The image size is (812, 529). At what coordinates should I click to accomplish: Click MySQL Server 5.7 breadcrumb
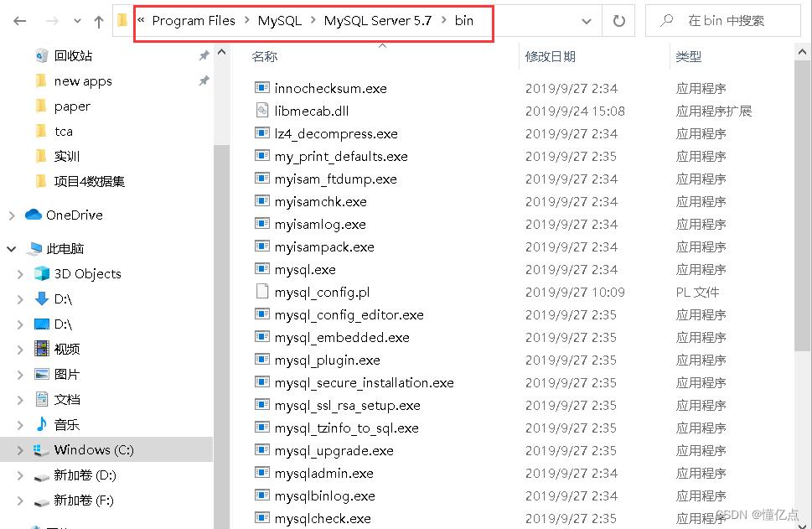point(378,21)
